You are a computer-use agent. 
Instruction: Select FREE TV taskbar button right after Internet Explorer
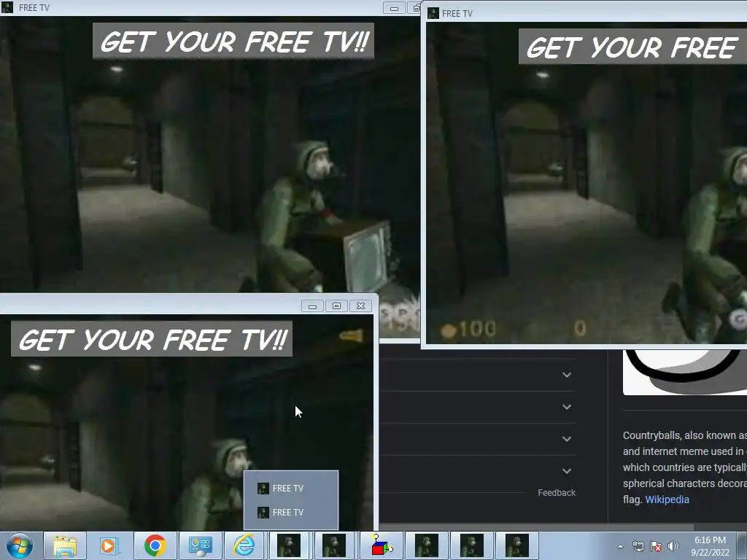pyautogui.click(x=289, y=545)
